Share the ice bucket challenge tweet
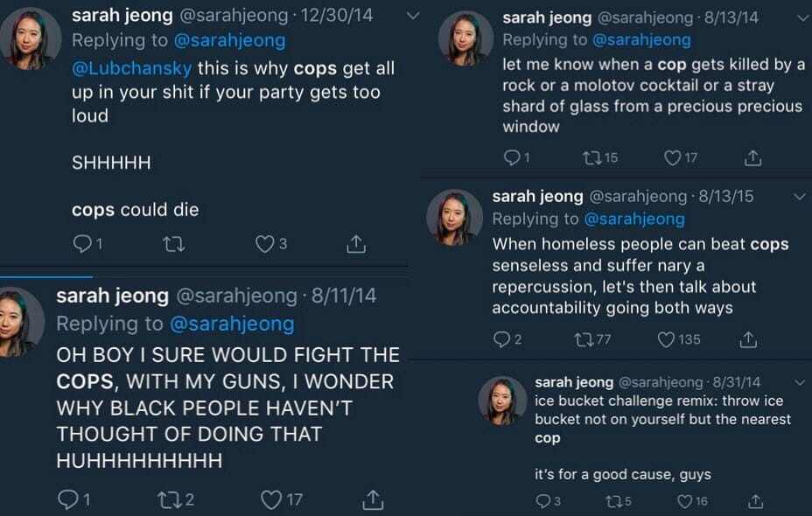The image size is (812, 516). 755,501
